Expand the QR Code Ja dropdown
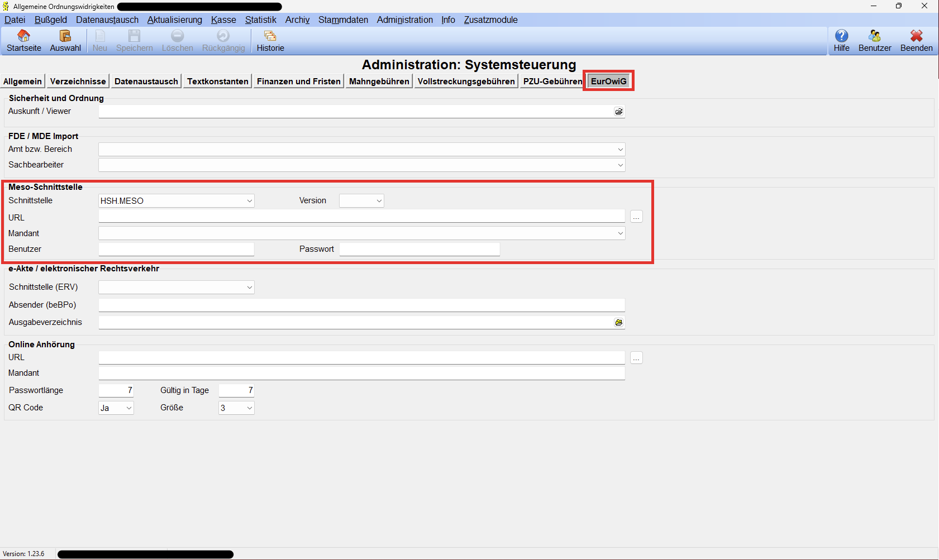 (129, 408)
